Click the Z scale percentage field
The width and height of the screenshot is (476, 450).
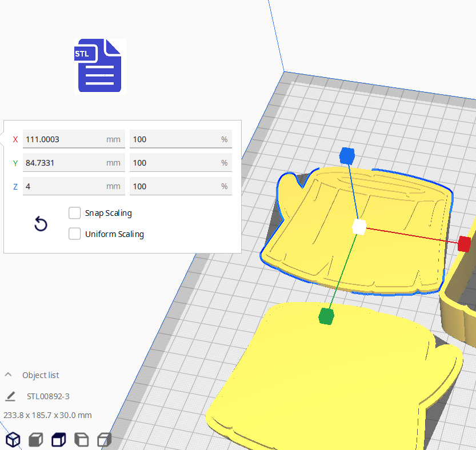(174, 186)
